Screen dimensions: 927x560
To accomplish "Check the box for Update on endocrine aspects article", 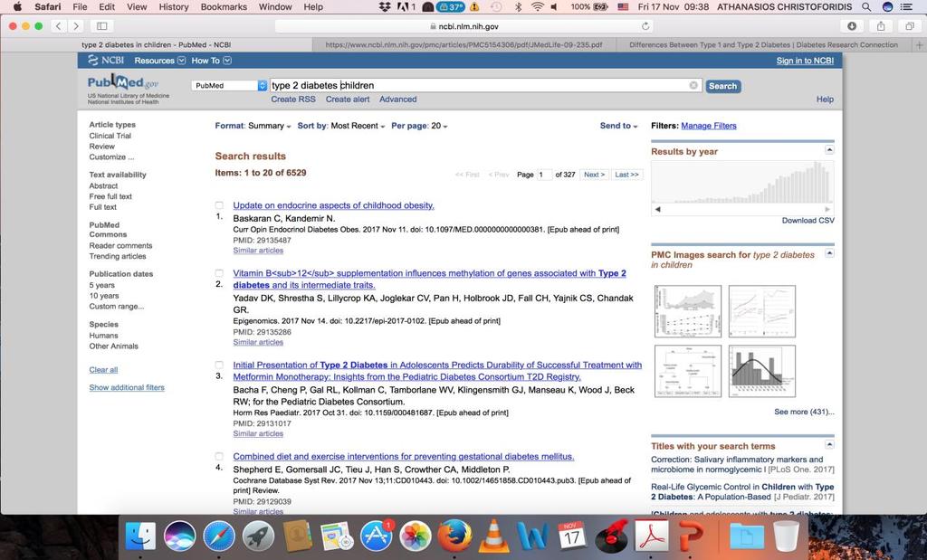I will click(219, 205).
